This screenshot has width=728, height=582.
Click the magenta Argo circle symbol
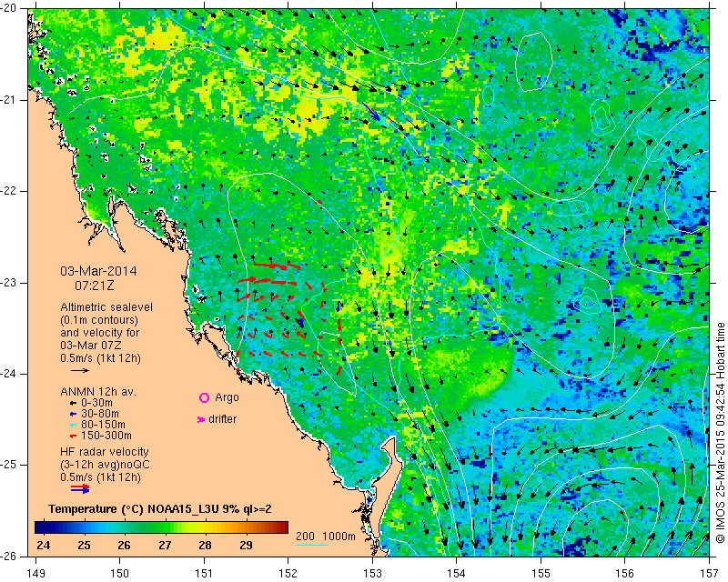[204, 397]
